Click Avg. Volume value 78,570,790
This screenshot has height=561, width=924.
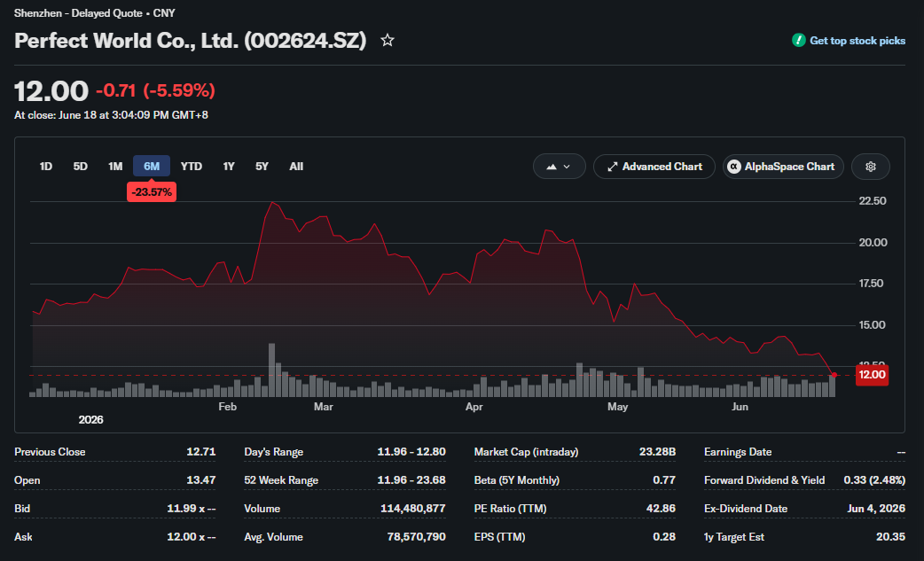point(416,537)
